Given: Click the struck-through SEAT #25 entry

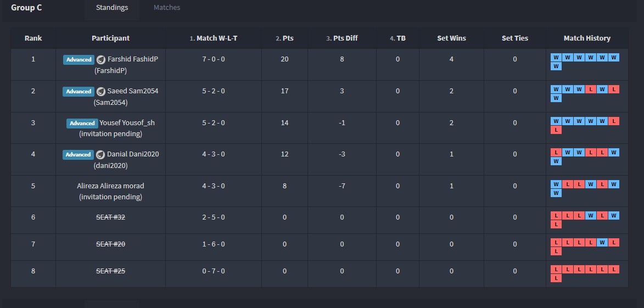Looking at the screenshot, I should point(110,271).
